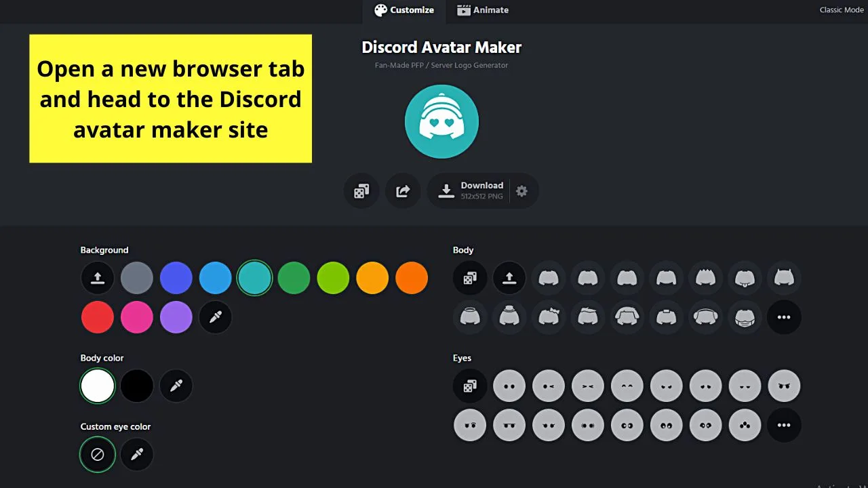This screenshot has height=488, width=868.
Task: Open body color eyedropper picker
Action: (x=176, y=386)
